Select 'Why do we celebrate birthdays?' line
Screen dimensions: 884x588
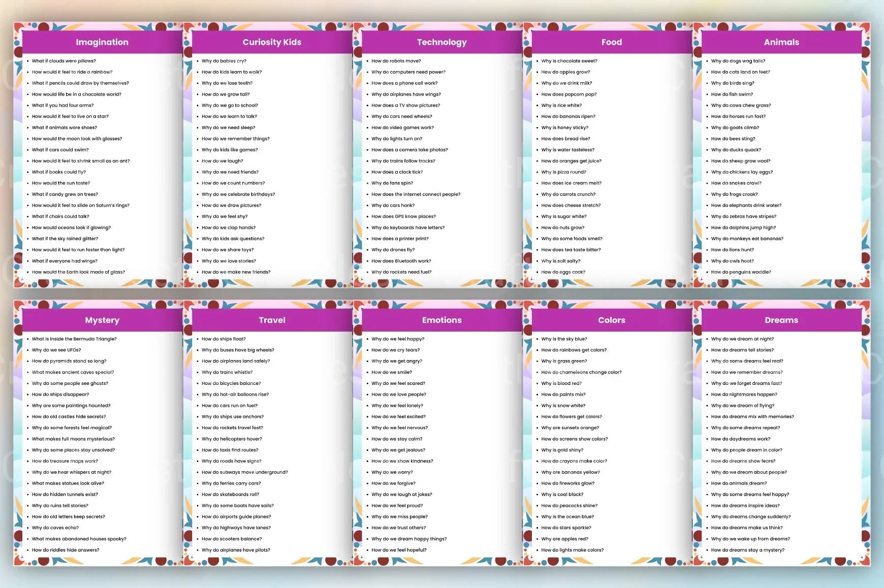[x=238, y=194]
